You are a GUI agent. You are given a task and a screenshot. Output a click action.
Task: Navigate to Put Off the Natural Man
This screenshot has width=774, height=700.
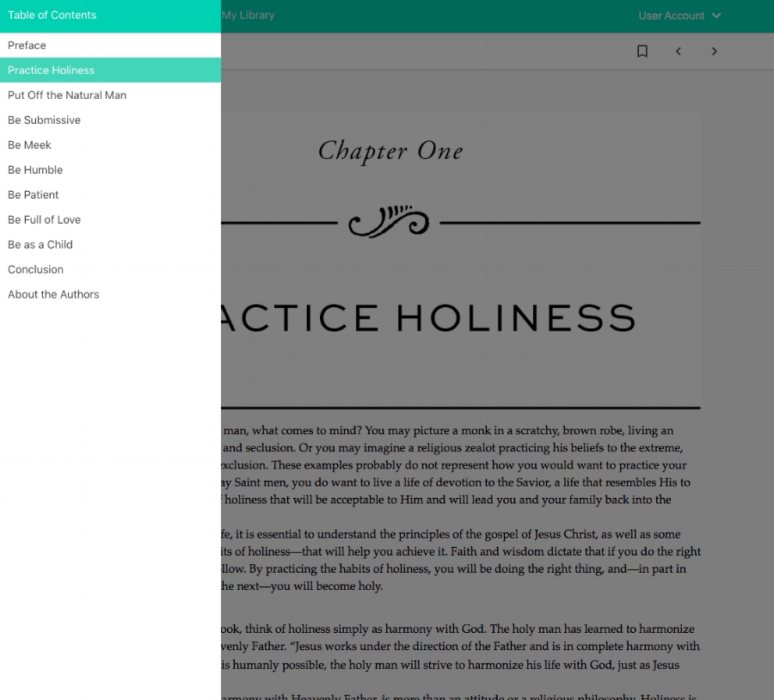[66, 95]
